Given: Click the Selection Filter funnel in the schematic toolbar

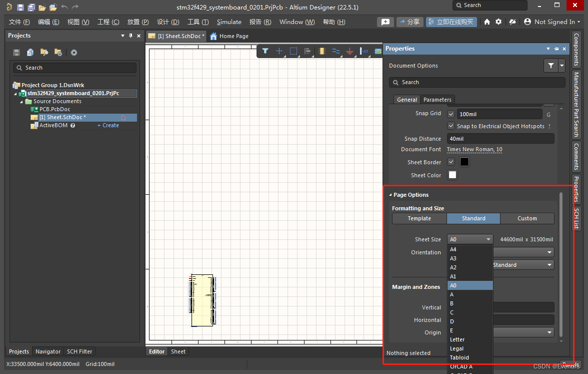Looking at the screenshot, I should [x=265, y=51].
